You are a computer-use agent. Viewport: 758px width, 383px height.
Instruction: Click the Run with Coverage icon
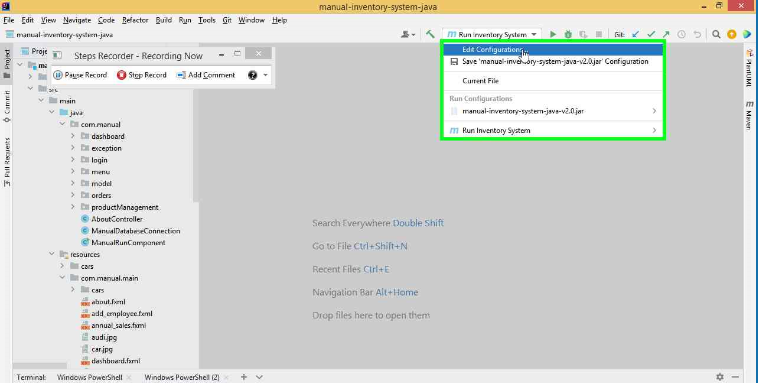583,34
